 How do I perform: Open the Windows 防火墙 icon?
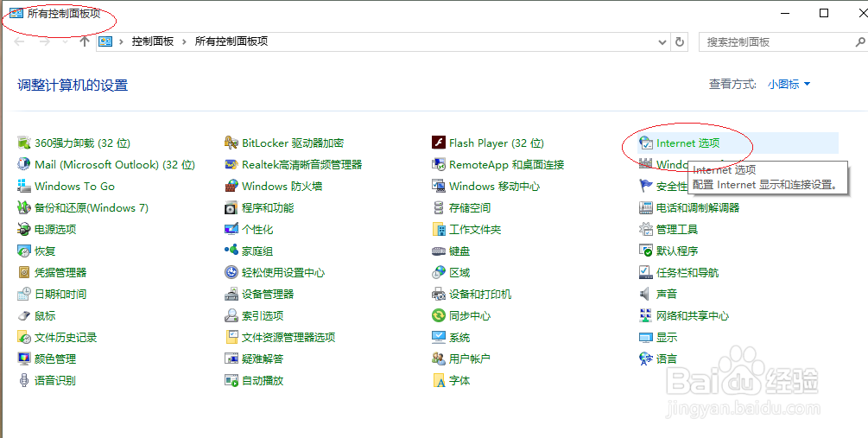pyautogui.click(x=231, y=186)
